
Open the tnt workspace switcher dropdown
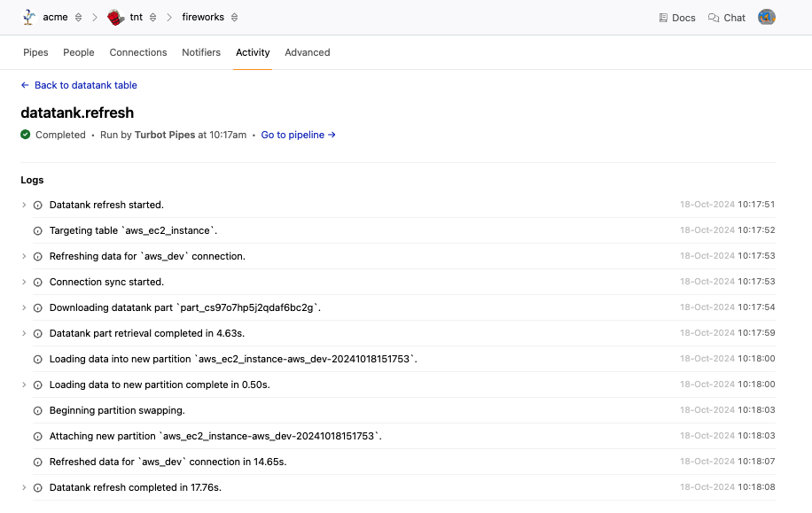[153, 18]
